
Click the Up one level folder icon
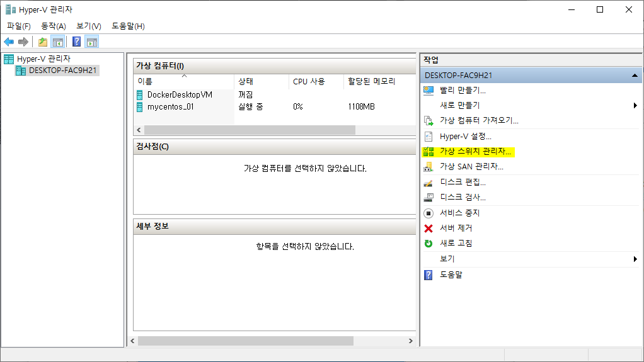click(42, 42)
